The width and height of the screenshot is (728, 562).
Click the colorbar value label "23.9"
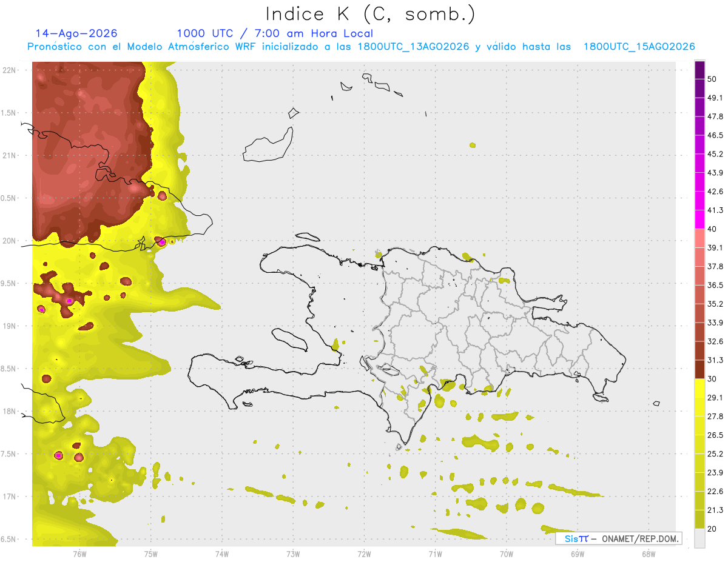coord(715,472)
